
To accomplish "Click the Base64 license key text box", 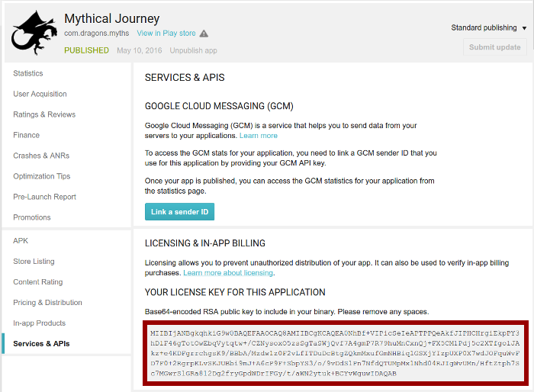I will pyautogui.click(x=336, y=353).
